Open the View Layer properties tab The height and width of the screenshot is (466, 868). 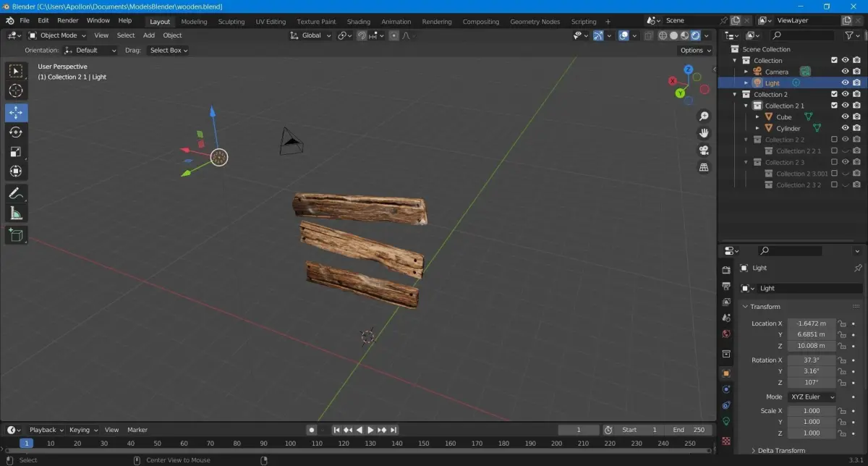[x=726, y=302]
